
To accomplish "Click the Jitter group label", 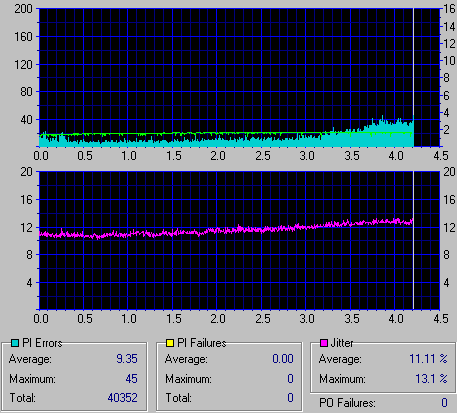I will point(342,343).
